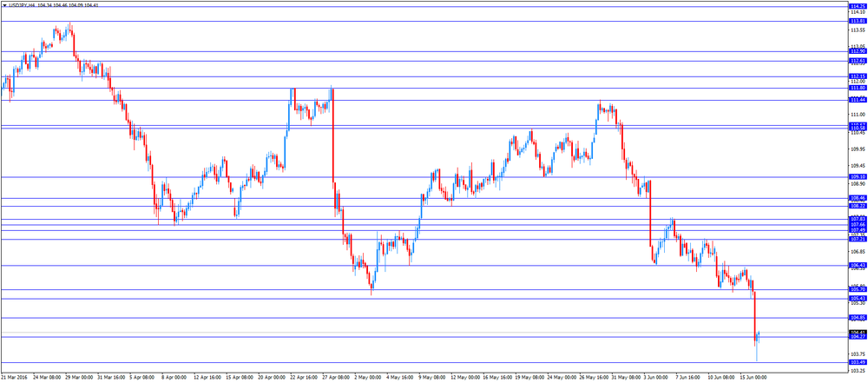Click the 16 May 16:00 time label
Image resolution: width=868 pixels, height=383 pixels.
[x=496, y=378]
